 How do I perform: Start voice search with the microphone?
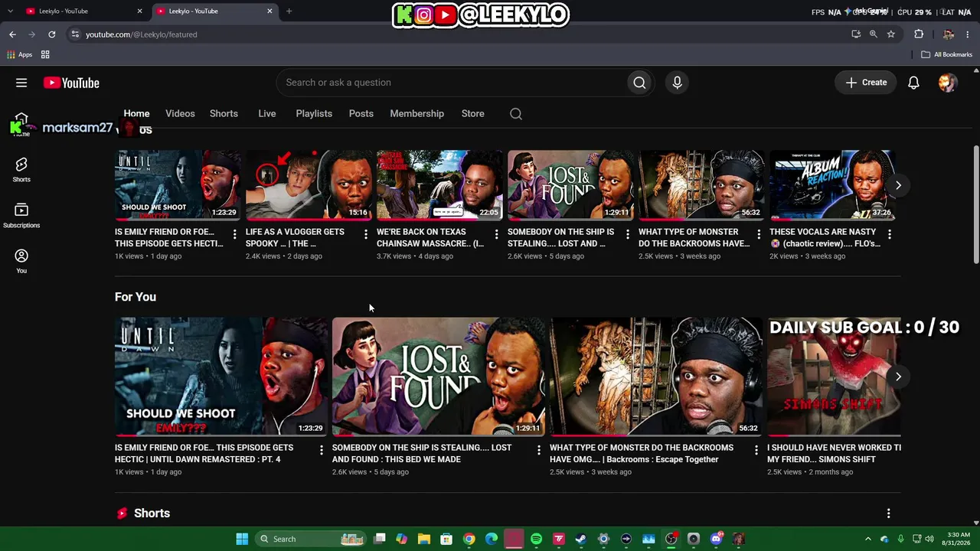pyautogui.click(x=677, y=83)
